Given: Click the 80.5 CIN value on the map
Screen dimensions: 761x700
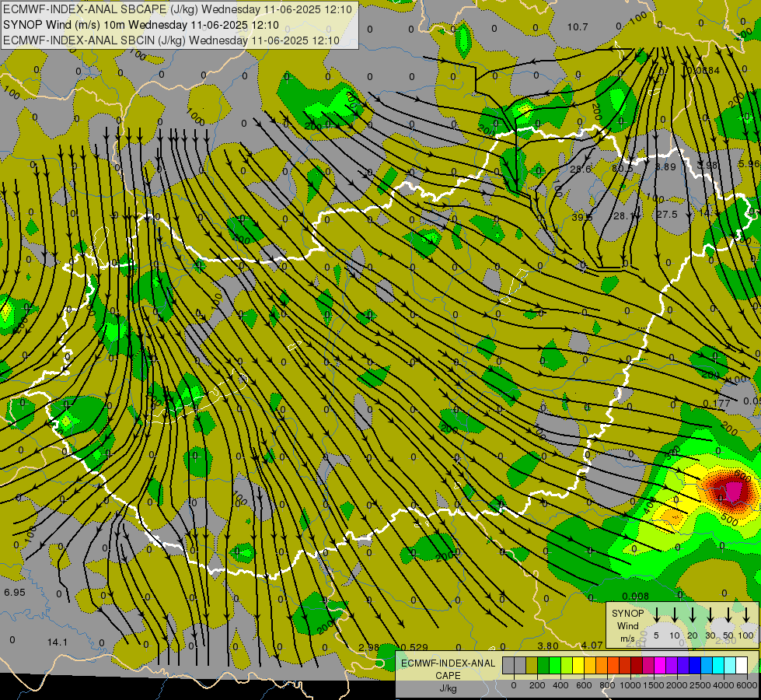Looking at the screenshot, I should coord(622,167).
